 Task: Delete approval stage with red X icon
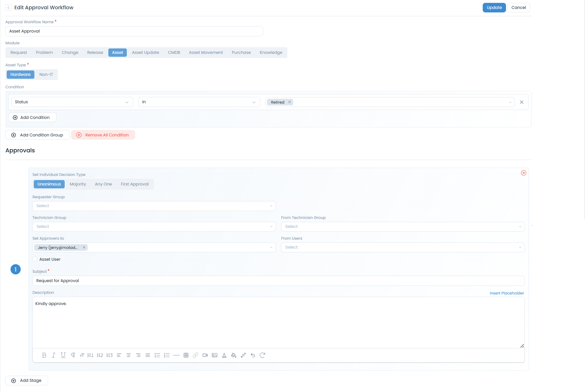point(524,173)
